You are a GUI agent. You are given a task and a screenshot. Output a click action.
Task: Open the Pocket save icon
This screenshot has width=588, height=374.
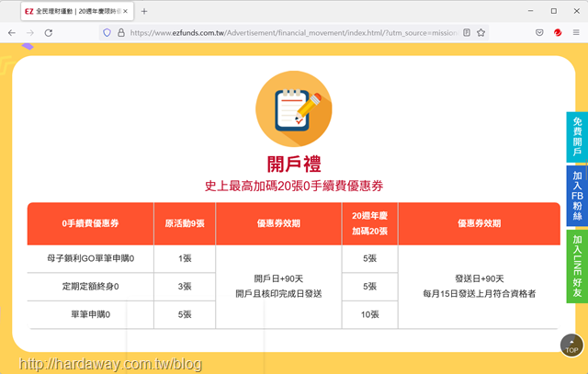tap(539, 33)
